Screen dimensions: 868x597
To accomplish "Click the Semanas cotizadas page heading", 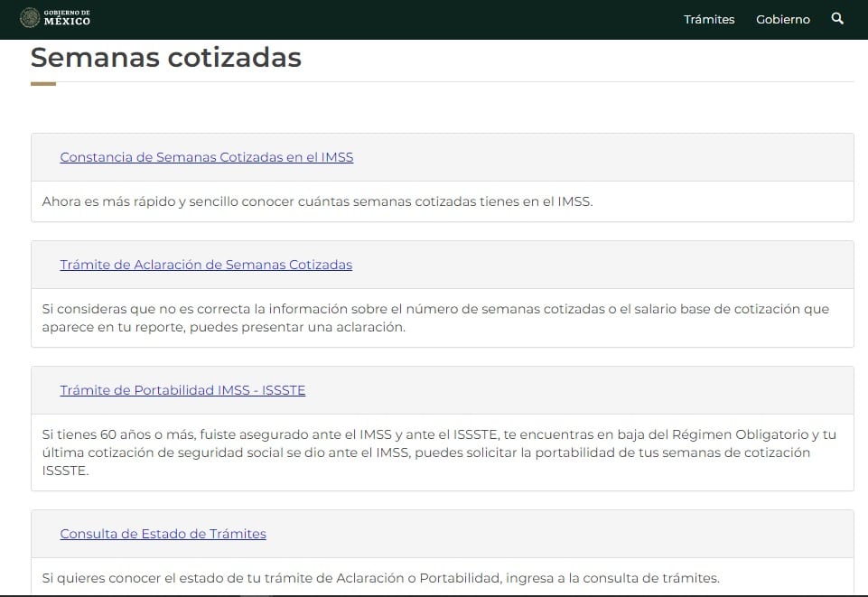I will [166, 58].
